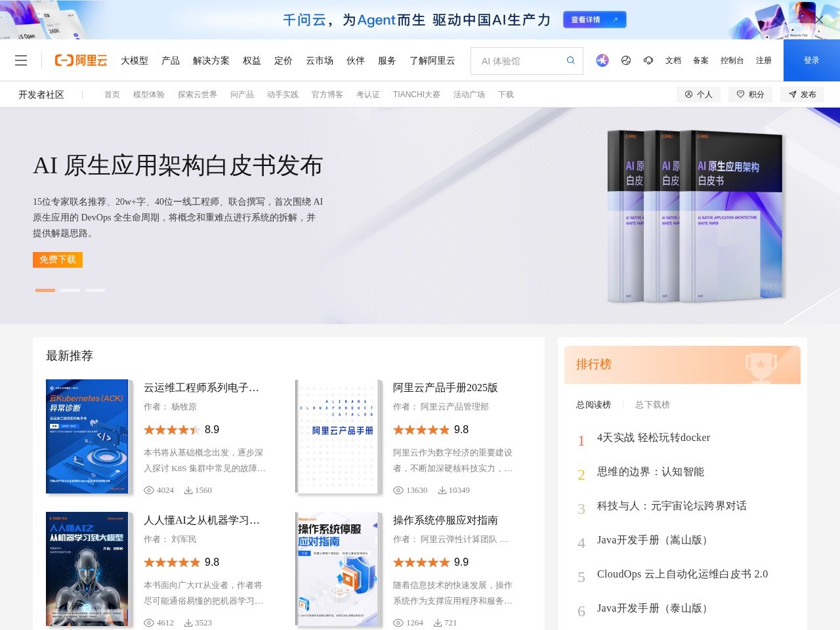The image size is (840, 630).
Task: Click the globe language icon
Action: (x=626, y=60)
